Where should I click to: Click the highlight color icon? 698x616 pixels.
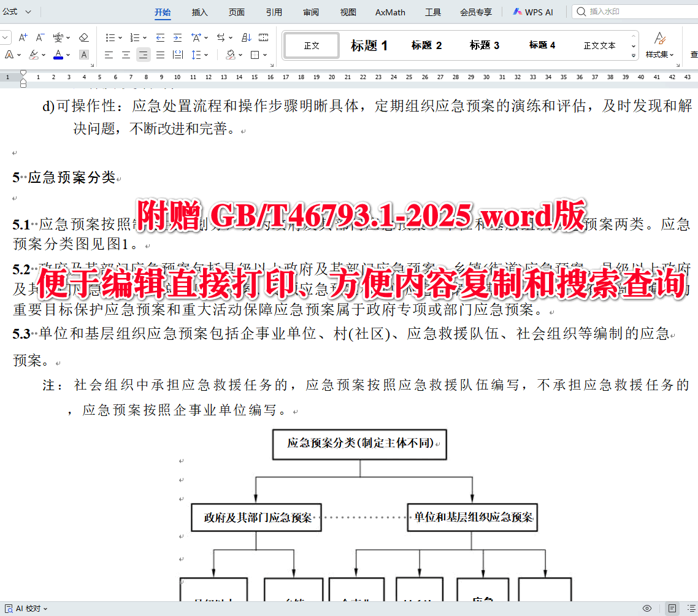[34, 55]
